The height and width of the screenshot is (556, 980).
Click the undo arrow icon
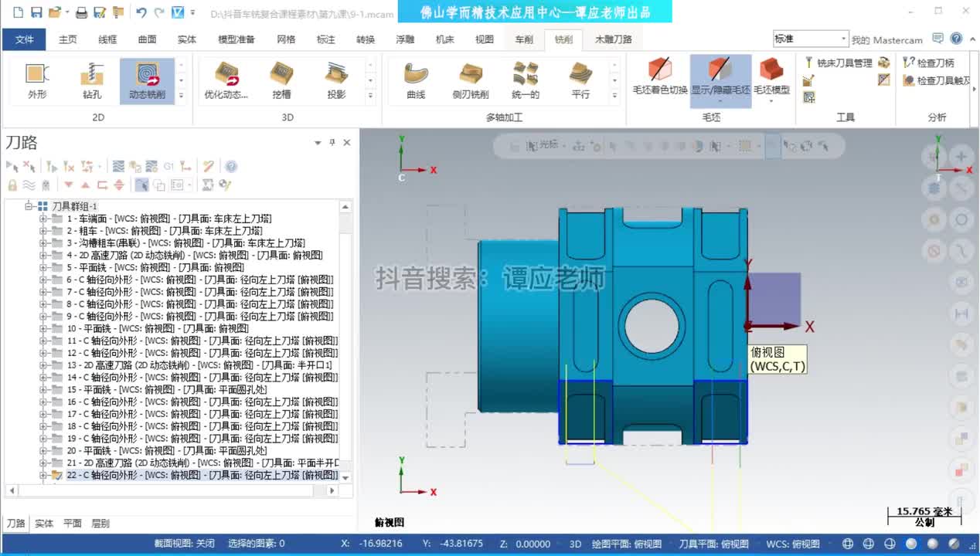click(141, 12)
